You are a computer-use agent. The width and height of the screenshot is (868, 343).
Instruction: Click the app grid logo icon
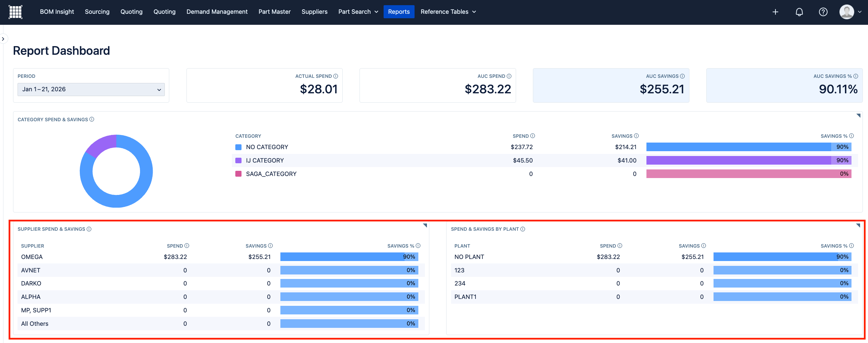click(x=15, y=12)
